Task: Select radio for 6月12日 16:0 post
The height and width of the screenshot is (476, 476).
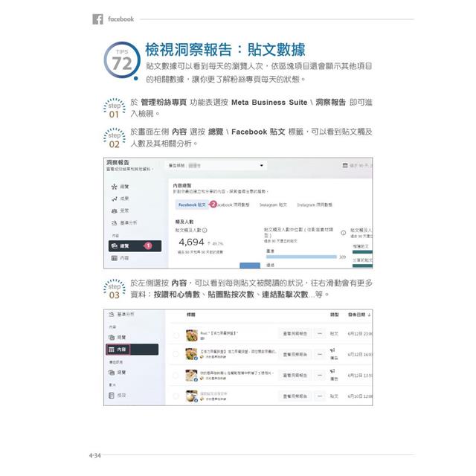Action: point(176,354)
